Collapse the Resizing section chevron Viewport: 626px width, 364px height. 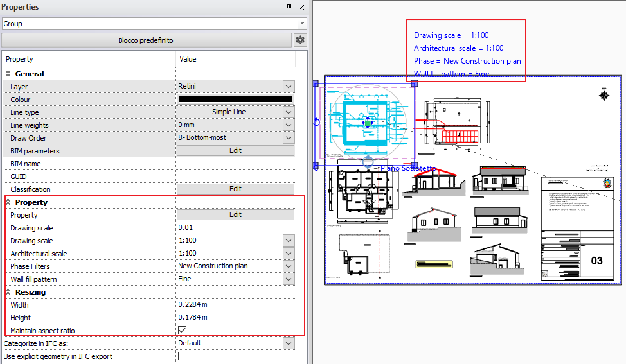click(8, 292)
